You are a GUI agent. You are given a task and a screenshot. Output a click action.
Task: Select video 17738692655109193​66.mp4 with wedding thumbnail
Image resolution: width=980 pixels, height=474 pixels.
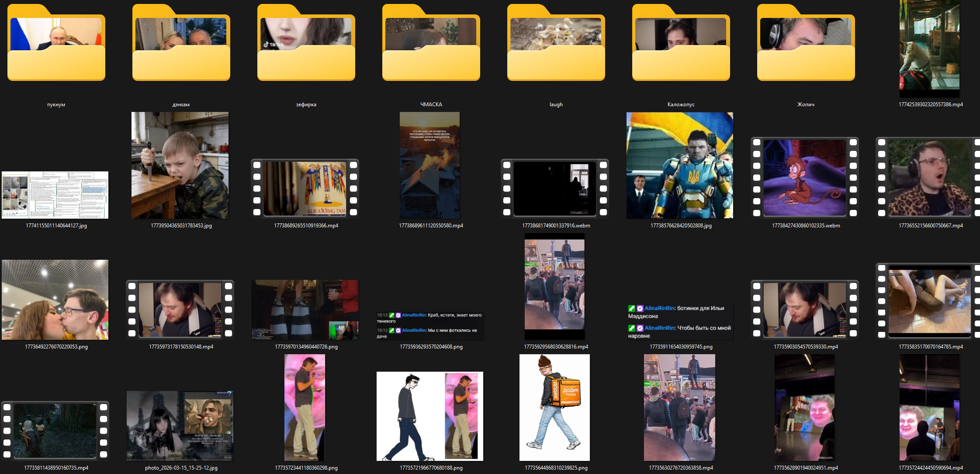[x=305, y=188]
